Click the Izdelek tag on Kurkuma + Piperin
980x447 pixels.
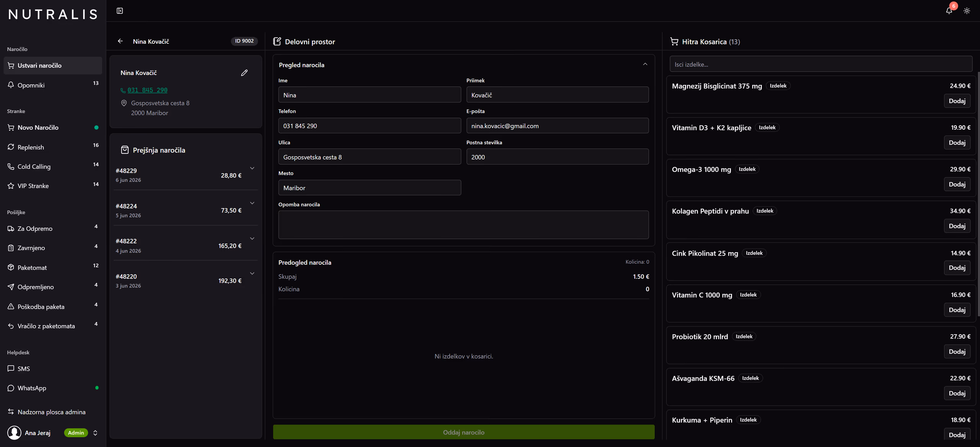click(748, 420)
